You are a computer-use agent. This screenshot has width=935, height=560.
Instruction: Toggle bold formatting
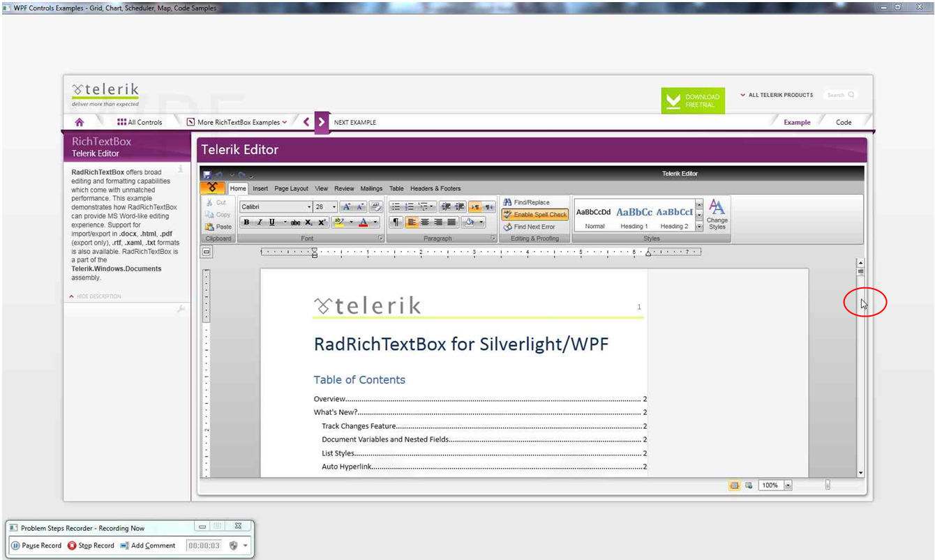(246, 222)
